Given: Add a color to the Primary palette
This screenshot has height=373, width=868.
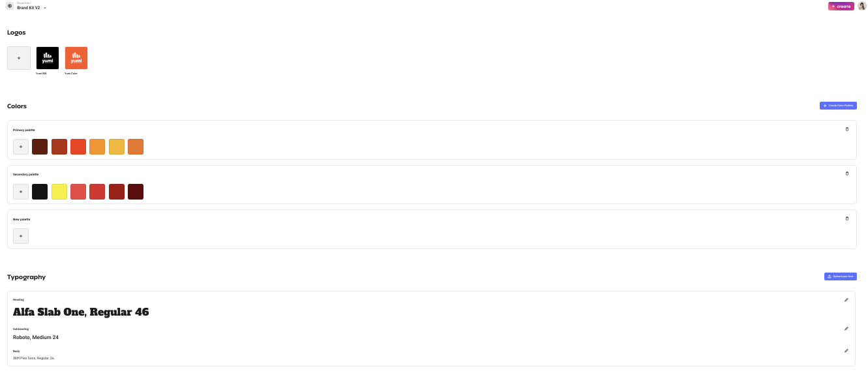Looking at the screenshot, I should pyautogui.click(x=21, y=147).
